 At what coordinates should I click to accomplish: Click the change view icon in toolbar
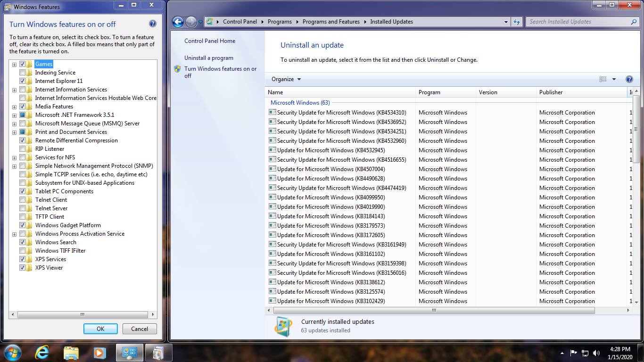pos(603,79)
